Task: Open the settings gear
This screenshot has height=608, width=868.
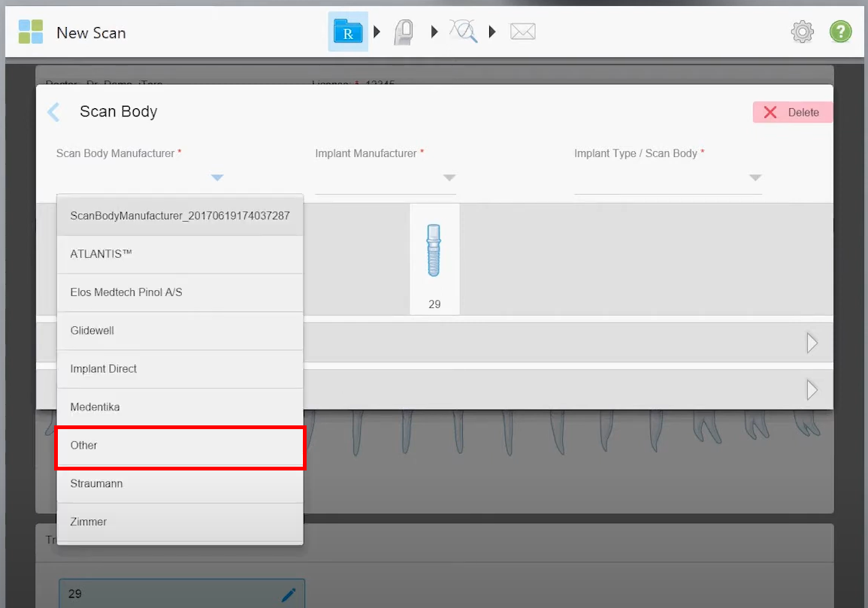Action: [802, 32]
